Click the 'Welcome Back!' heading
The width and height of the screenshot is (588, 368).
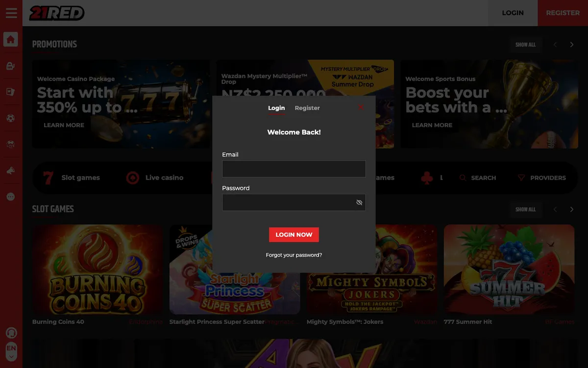294,132
